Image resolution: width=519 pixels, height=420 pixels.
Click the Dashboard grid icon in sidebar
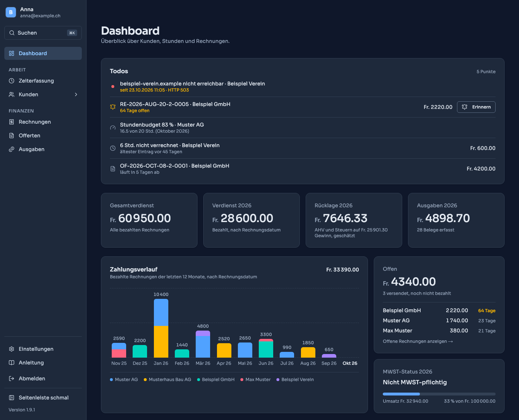click(12, 53)
